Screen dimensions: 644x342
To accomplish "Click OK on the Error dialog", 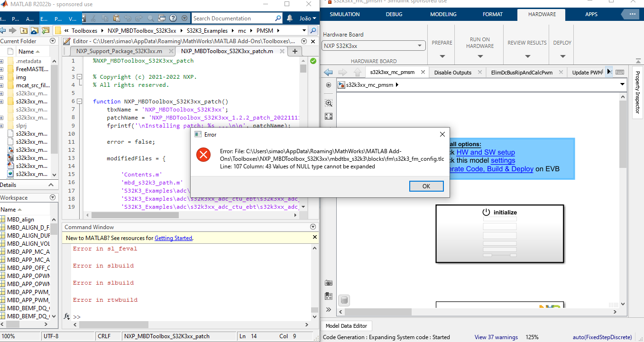I will click(426, 186).
